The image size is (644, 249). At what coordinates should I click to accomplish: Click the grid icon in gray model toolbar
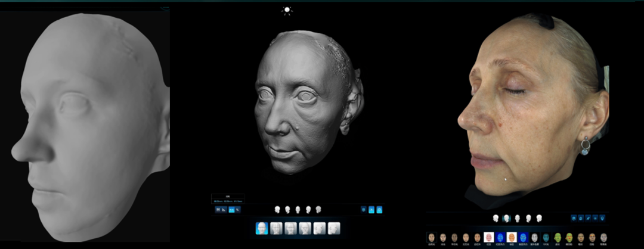(x=217, y=210)
